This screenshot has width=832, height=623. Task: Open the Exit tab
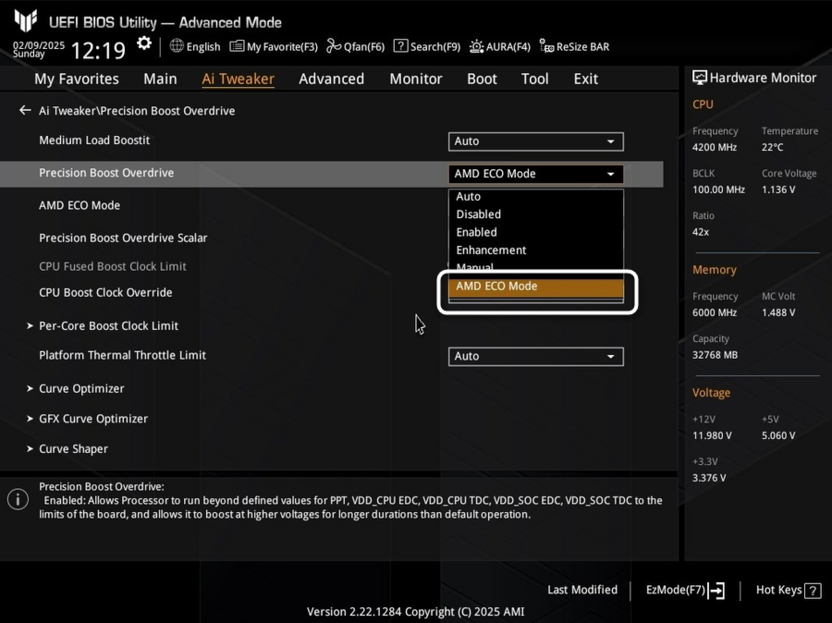[586, 79]
